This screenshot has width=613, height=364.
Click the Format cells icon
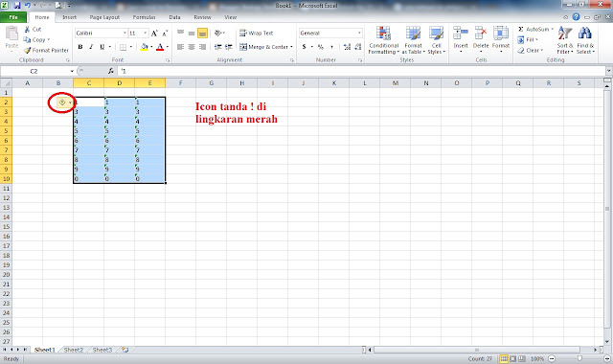click(x=501, y=34)
